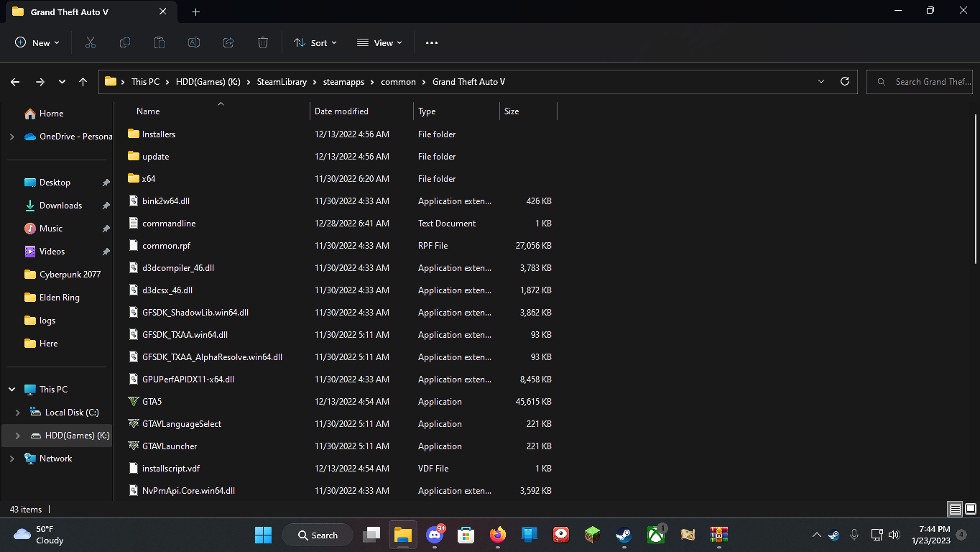Viewport: 980px width, 552px height.
Task: Expand Local Disk (C:) tree node
Action: coord(18,413)
